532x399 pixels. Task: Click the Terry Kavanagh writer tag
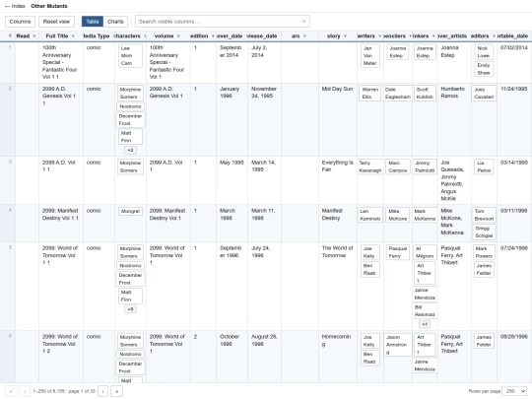pos(370,166)
